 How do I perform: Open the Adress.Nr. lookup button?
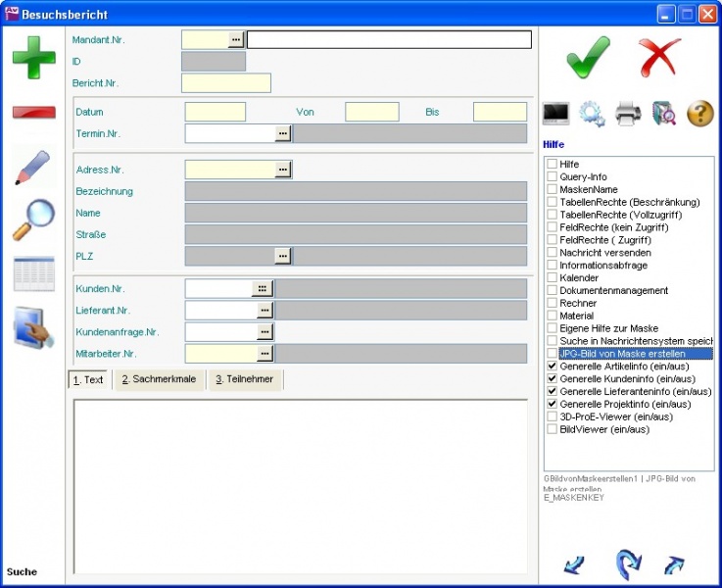tap(282, 170)
